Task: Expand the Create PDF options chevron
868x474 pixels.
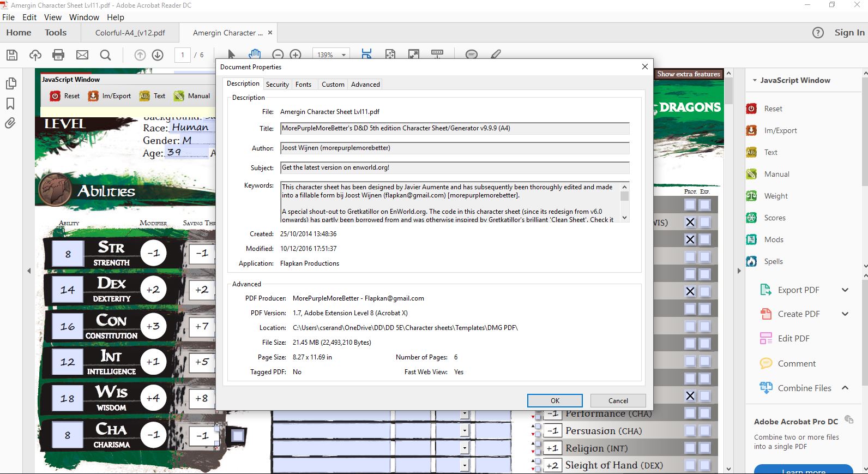Action: pos(845,314)
